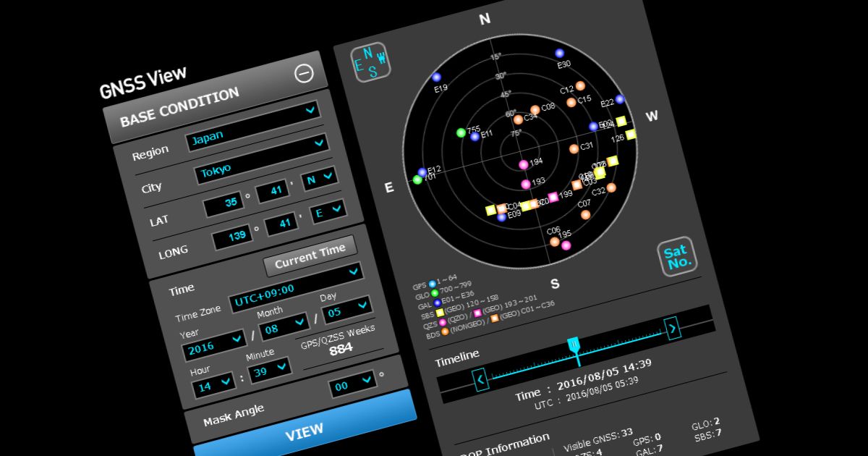Select the E30 satellite marker
This screenshot has width=868, height=456.
coord(559,54)
